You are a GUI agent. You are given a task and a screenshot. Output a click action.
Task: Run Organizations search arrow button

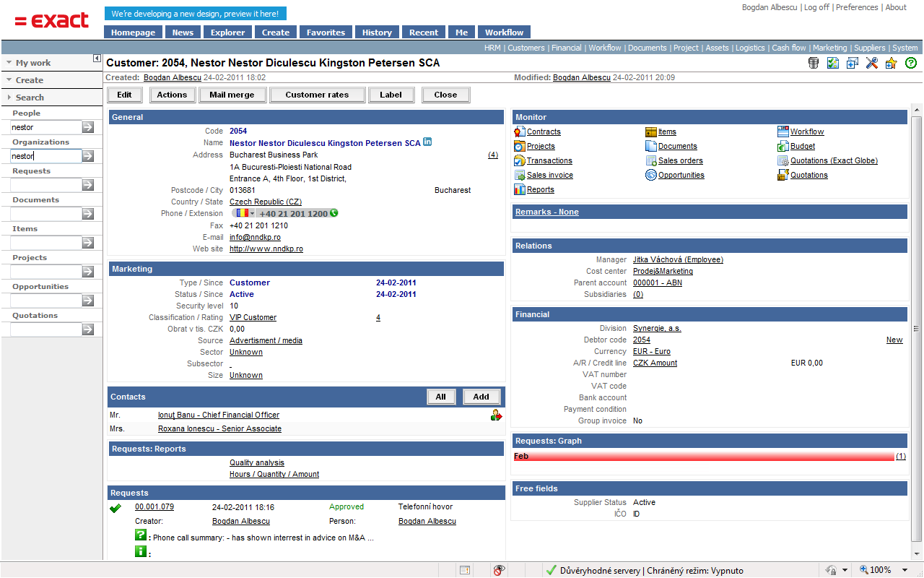click(x=88, y=156)
